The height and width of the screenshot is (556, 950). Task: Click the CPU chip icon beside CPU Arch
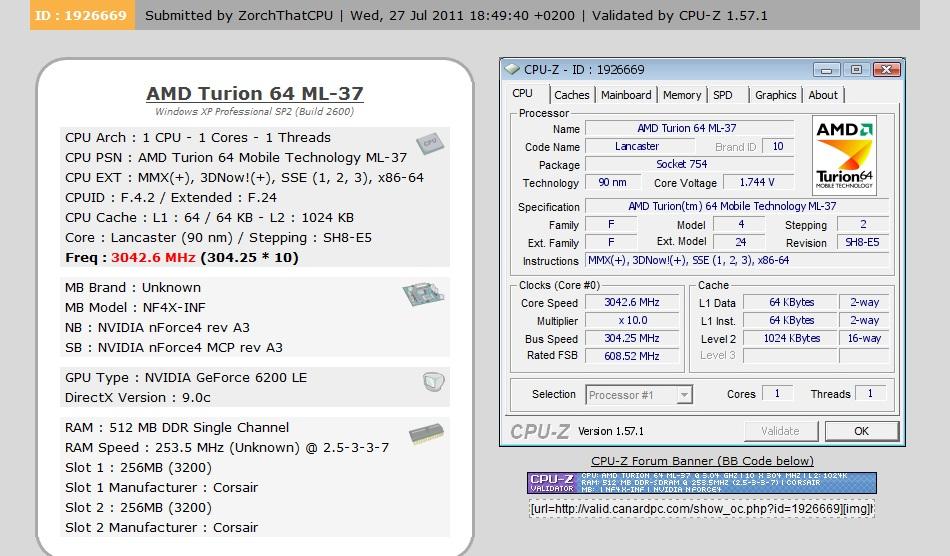pos(430,143)
